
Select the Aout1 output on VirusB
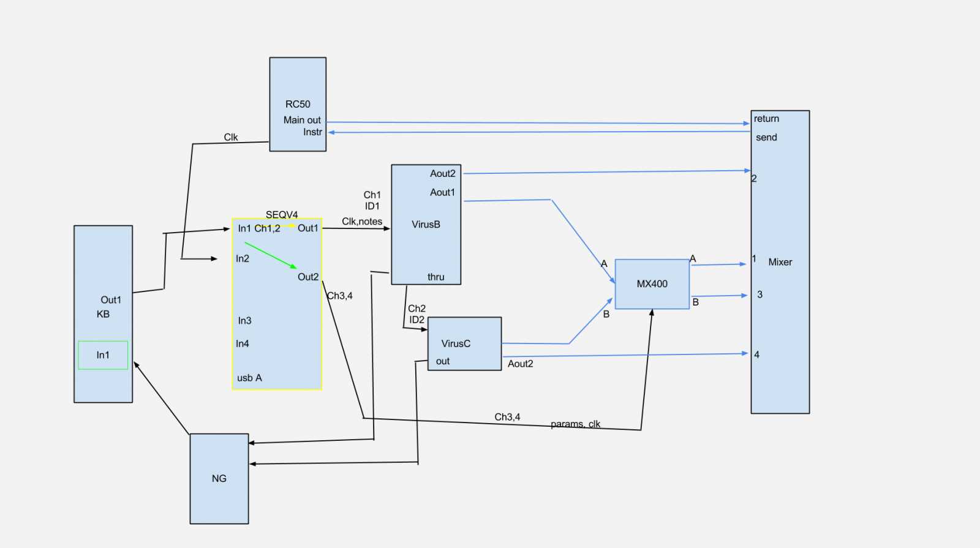click(442, 192)
